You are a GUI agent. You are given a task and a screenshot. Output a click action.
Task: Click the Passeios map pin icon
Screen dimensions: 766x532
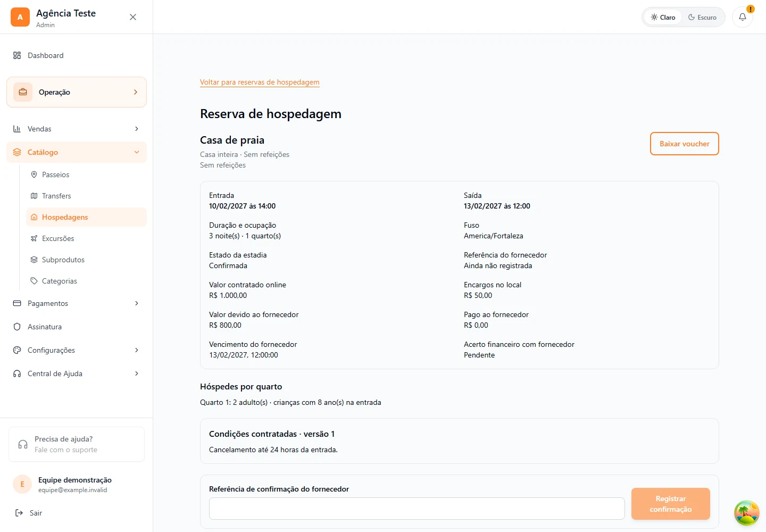tap(34, 174)
